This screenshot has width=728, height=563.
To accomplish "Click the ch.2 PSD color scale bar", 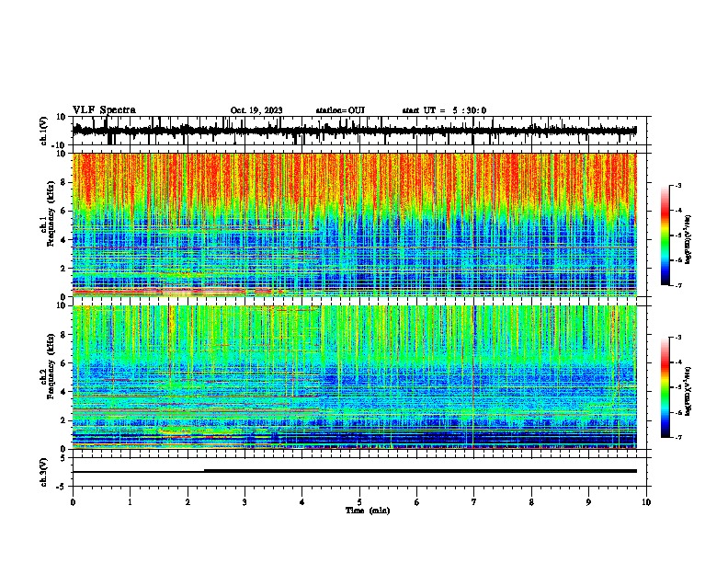I will [x=665, y=387].
